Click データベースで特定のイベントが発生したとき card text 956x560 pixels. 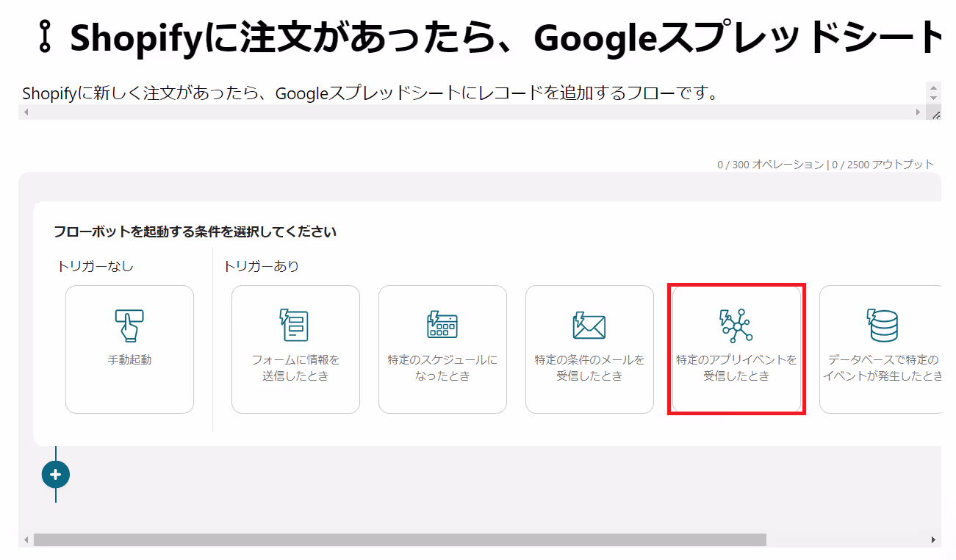coord(883,368)
